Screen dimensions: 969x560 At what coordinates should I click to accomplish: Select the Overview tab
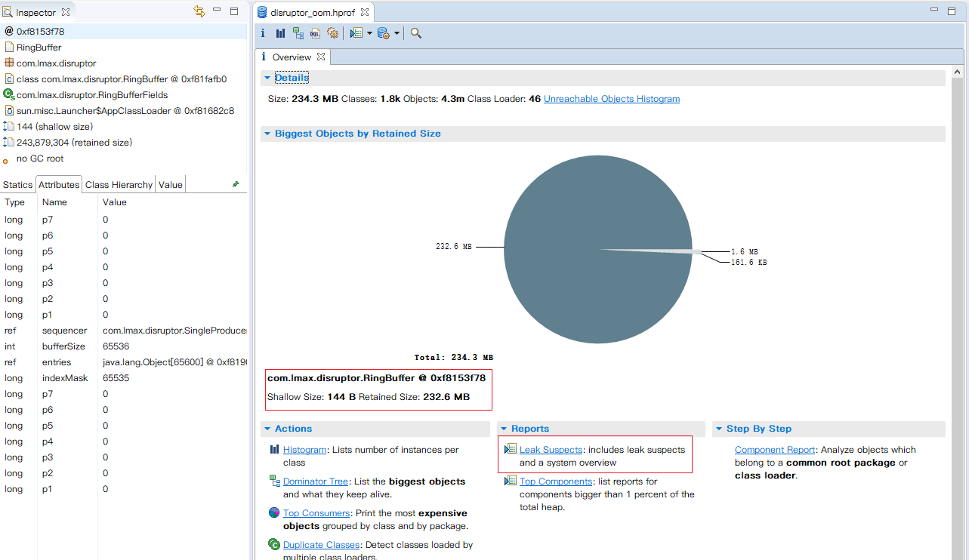click(291, 57)
